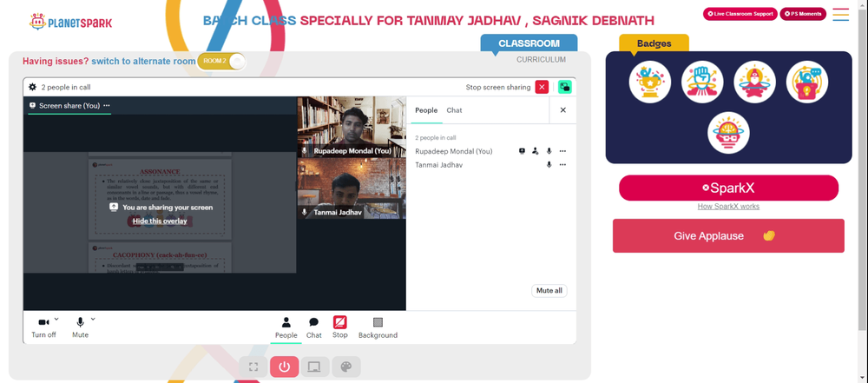This screenshot has height=383, width=868.
Task: Switch to the Chat tab in side panel
Action: point(455,110)
